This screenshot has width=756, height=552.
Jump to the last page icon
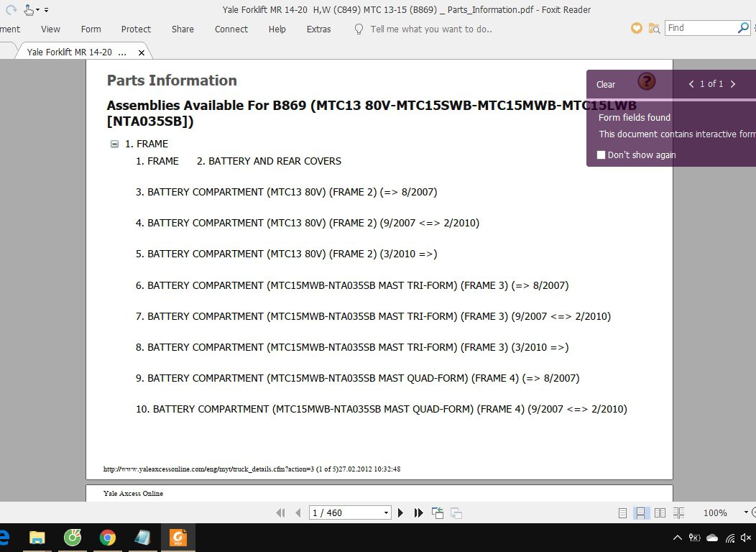tap(419, 512)
